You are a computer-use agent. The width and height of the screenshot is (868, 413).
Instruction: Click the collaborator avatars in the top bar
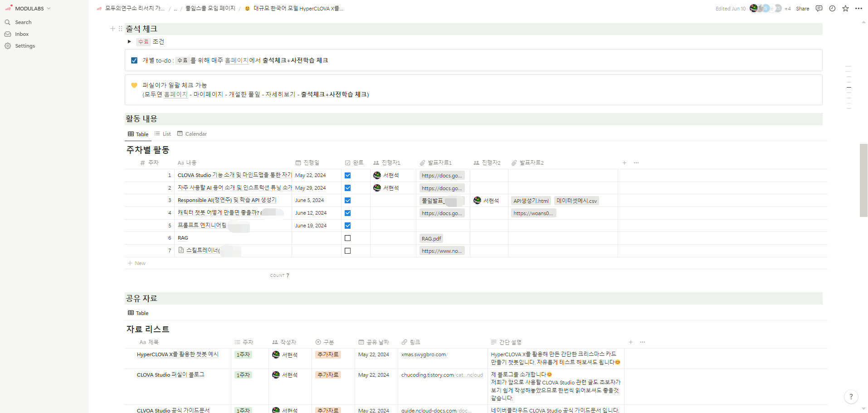[x=766, y=8]
